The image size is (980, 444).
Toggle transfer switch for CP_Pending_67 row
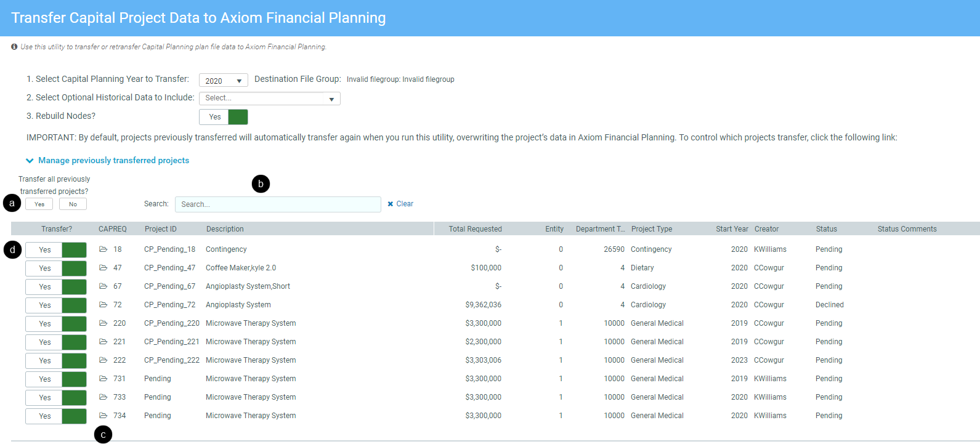56,286
